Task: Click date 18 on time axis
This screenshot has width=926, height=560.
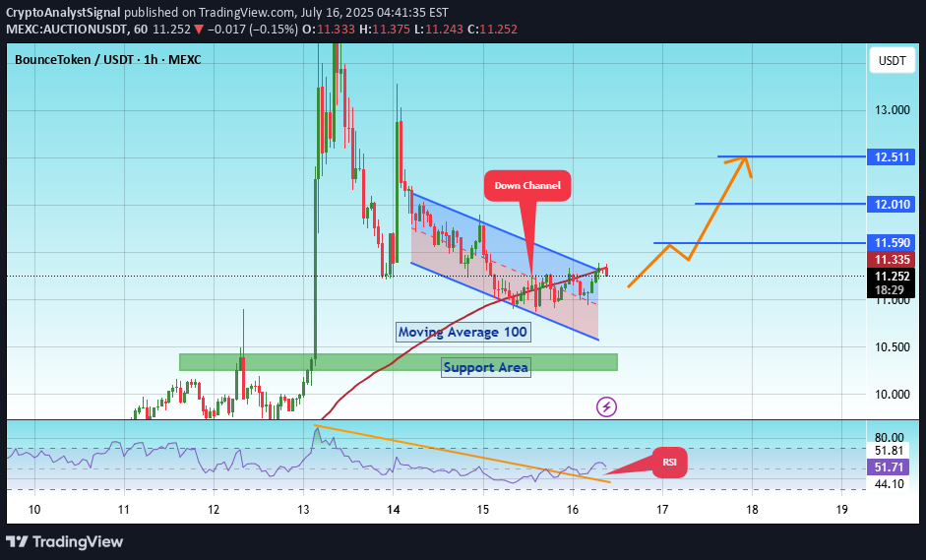Action: tap(752, 509)
